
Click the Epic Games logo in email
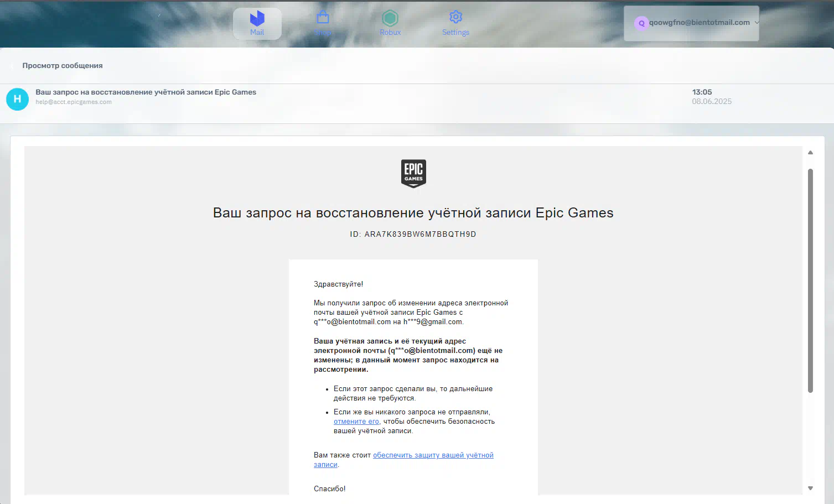[x=413, y=173]
